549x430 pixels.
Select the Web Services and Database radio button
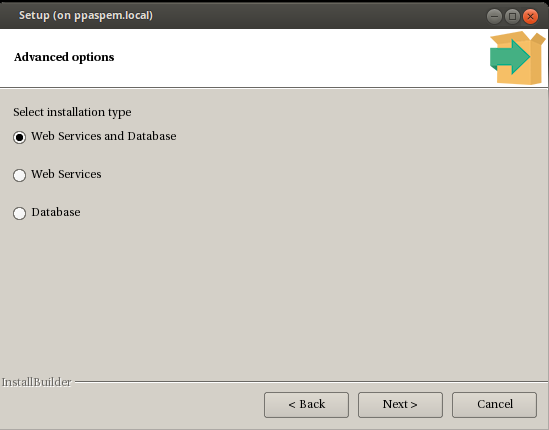pos(19,137)
